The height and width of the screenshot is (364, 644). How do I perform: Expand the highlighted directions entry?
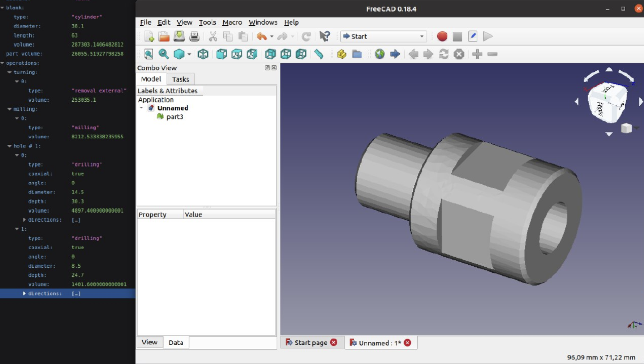click(24, 293)
